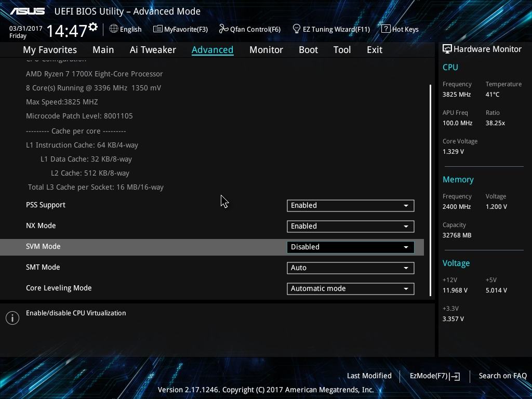Viewport: 532px width, 399px height.
Task: Click the L2 Cache: 512 KB/8-way line
Action: tap(90, 173)
